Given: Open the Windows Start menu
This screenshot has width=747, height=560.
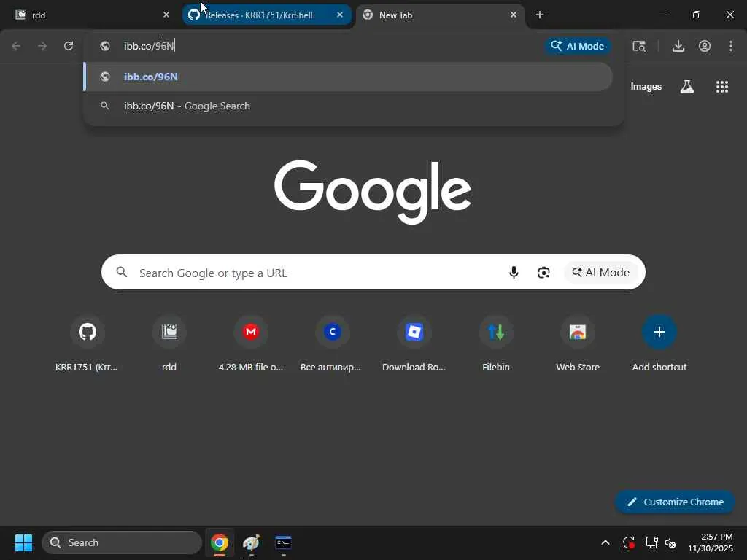Looking at the screenshot, I should pyautogui.click(x=23, y=542).
